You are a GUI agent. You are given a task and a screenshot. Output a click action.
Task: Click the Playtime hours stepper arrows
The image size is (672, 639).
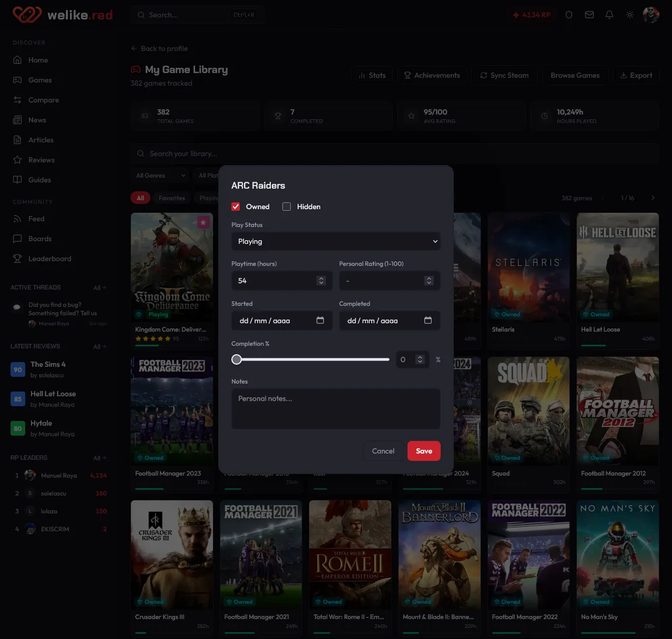click(321, 281)
